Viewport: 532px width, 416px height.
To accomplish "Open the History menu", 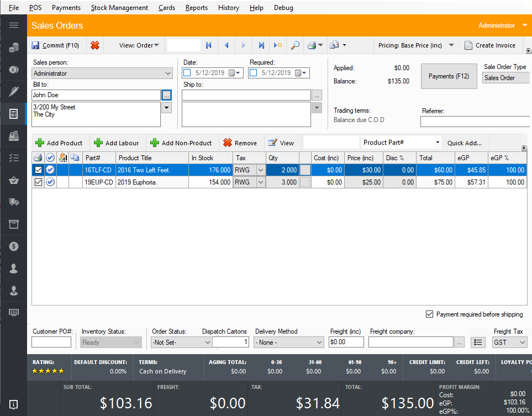I will (229, 8).
